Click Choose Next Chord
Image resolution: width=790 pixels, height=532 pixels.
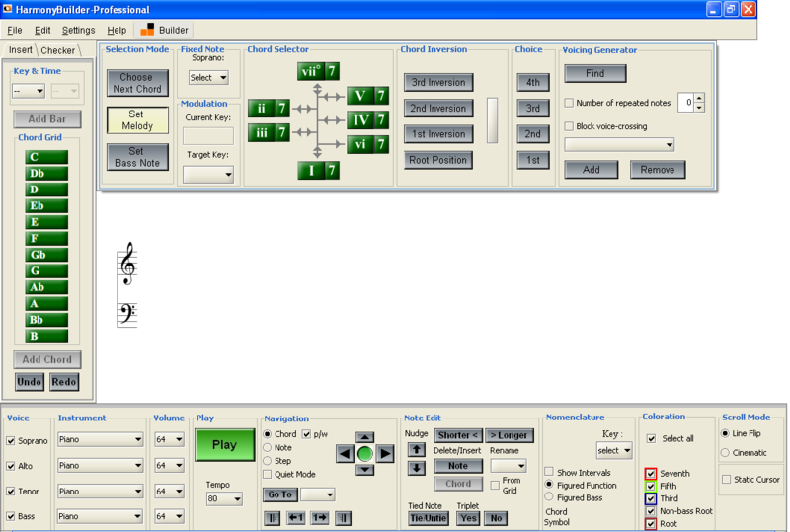click(x=137, y=83)
